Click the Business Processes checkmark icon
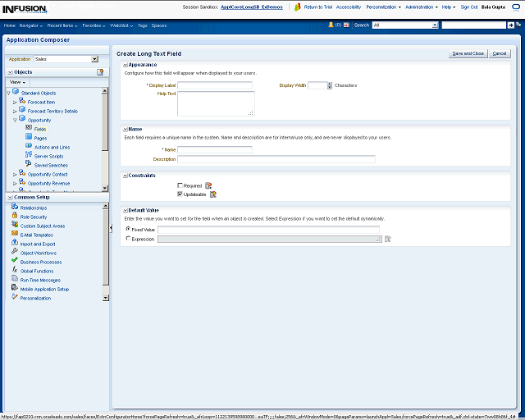This screenshot has height=420, width=525. point(15,262)
